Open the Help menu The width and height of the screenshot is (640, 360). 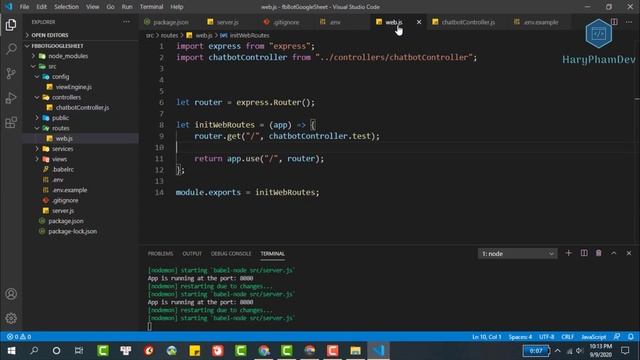[177, 7]
